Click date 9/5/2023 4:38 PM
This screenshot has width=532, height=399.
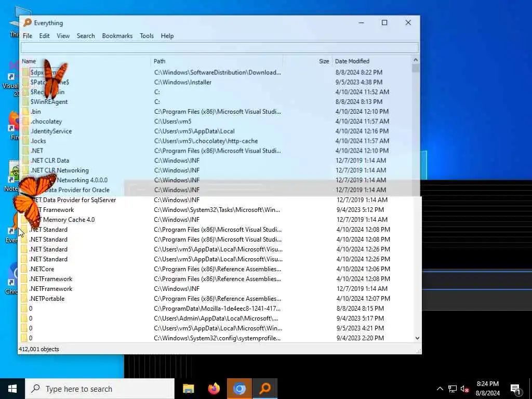tap(358, 82)
